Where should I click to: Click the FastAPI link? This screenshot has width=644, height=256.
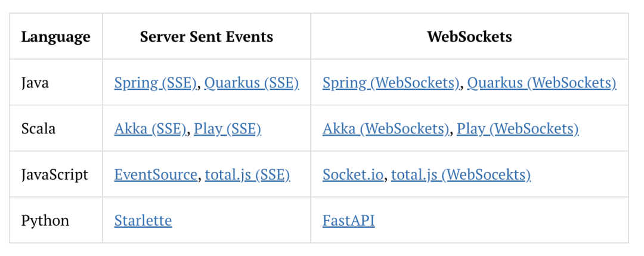(x=349, y=220)
